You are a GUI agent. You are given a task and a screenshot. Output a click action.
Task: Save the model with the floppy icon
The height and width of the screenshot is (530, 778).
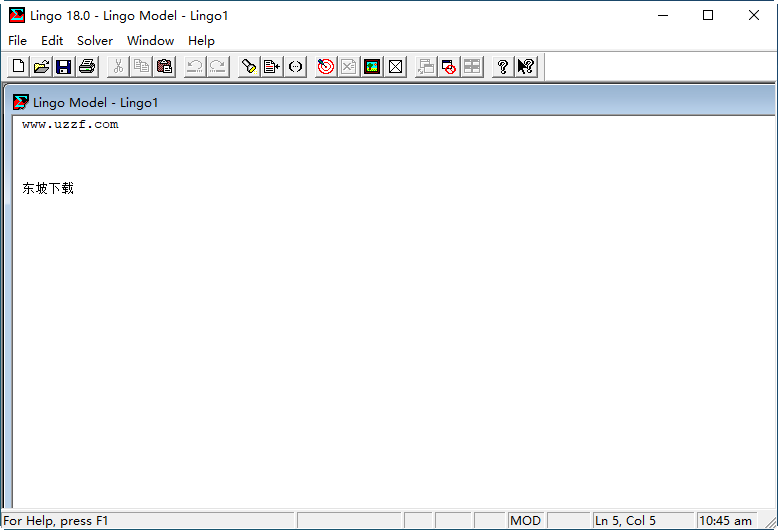64,66
